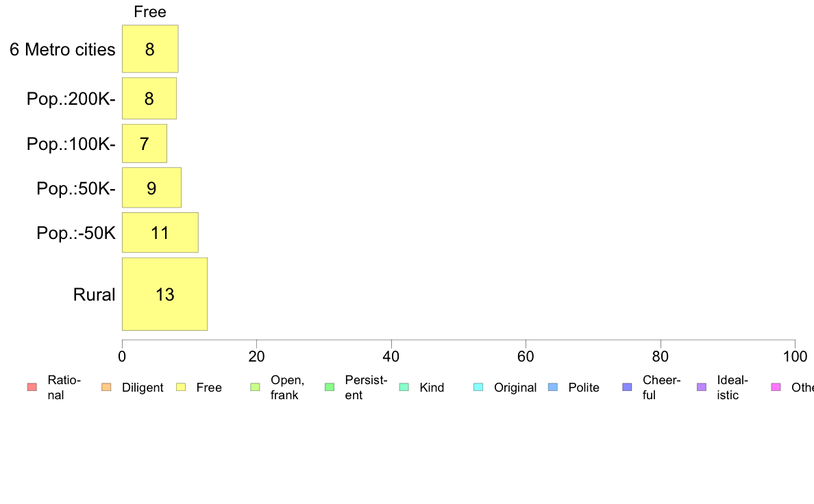Click the axis tick label 20
The image size is (814, 504).
pyautogui.click(x=256, y=356)
